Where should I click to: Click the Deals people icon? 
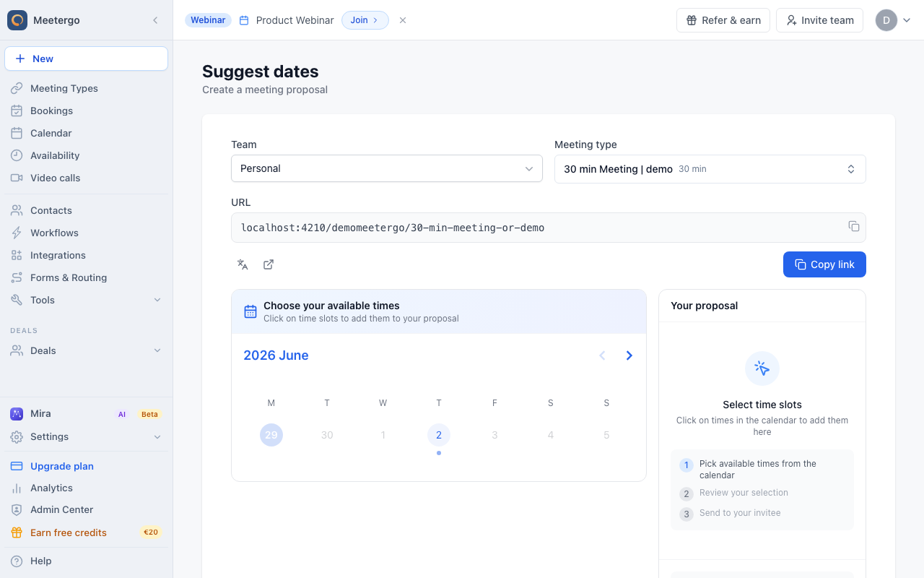click(x=17, y=350)
